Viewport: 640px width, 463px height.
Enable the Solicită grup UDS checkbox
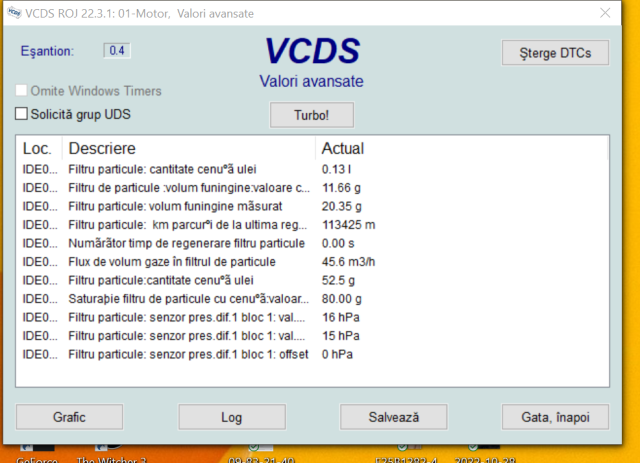click(x=22, y=114)
